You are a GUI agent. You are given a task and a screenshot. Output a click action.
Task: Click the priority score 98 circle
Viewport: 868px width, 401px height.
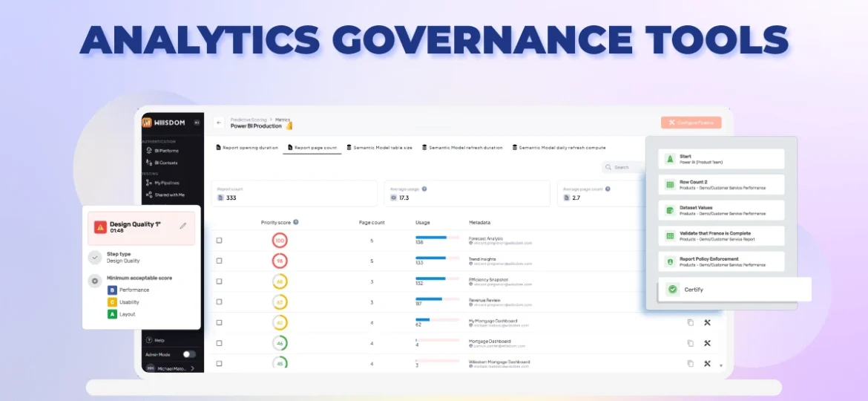click(x=280, y=261)
